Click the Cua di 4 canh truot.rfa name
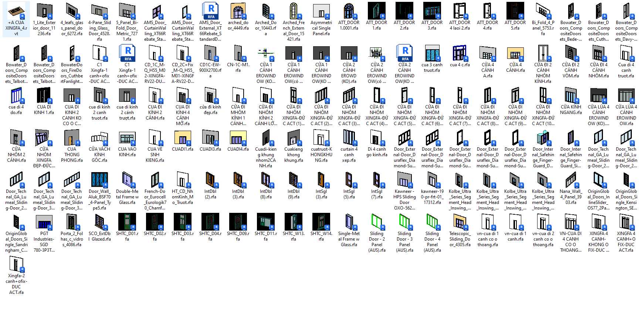644x325 pixels. click(x=626, y=70)
